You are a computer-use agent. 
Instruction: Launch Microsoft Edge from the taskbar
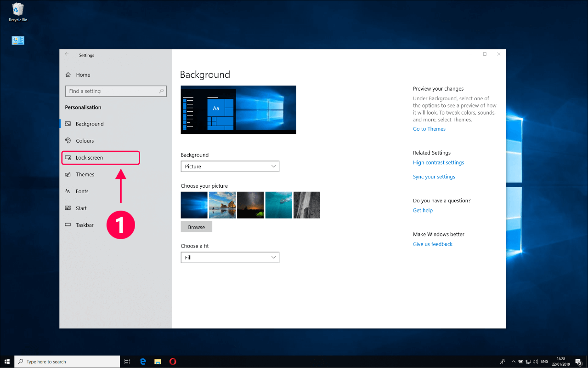coord(143,362)
